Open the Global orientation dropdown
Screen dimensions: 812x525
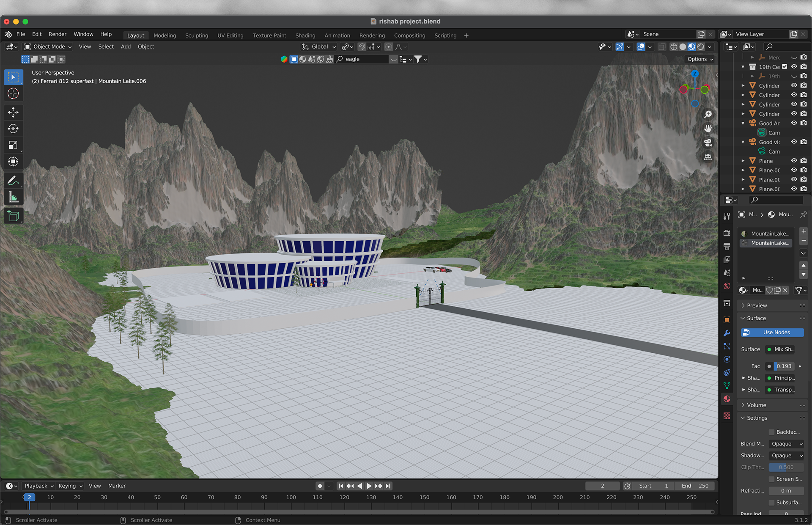click(x=319, y=47)
